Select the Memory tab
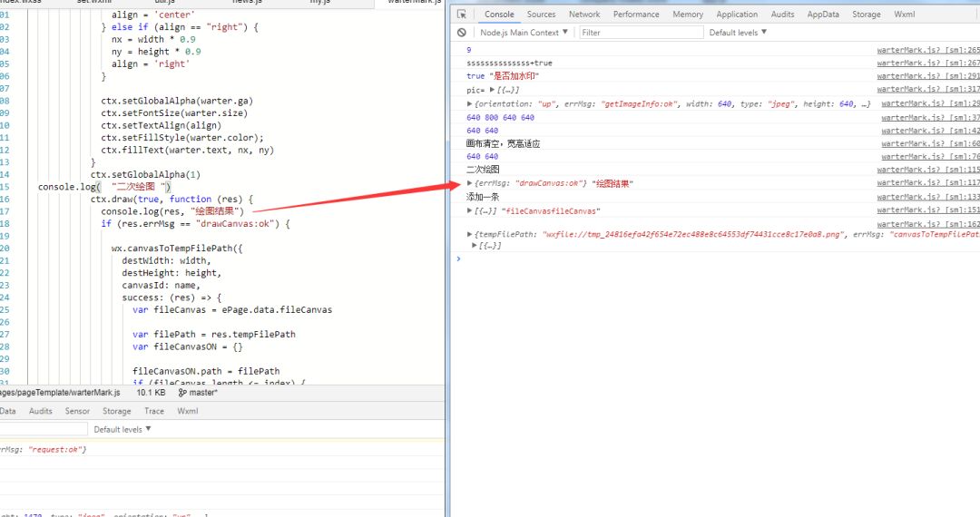Screen dimensions: 980x517 [x=688, y=14]
